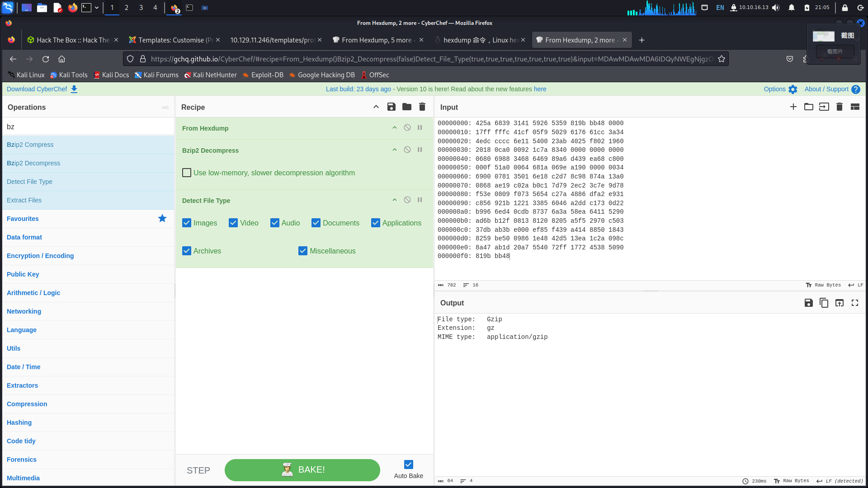Open file as input

click(824, 107)
